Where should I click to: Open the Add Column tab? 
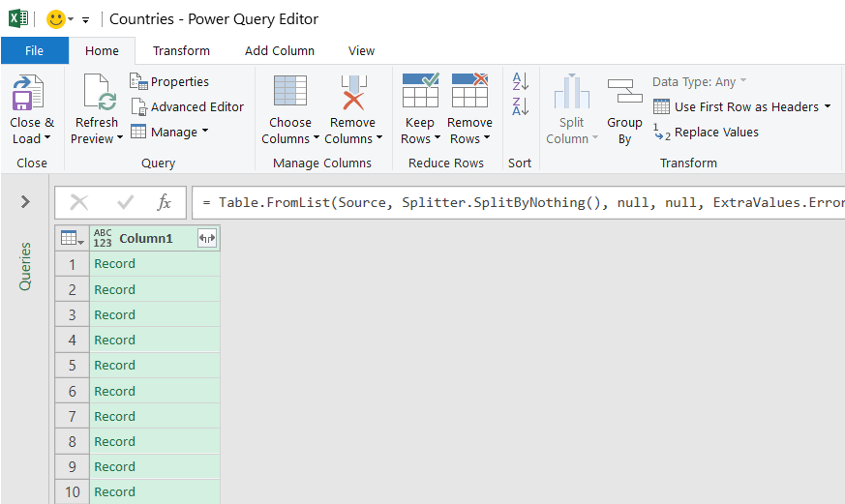point(279,51)
